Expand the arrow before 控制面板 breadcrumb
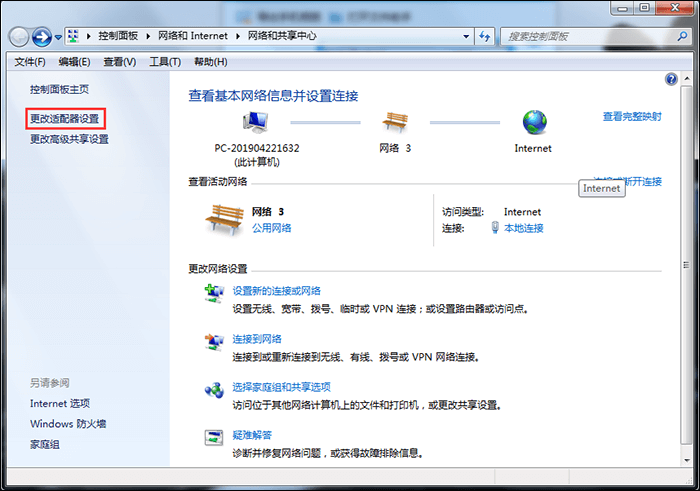The height and width of the screenshot is (491, 700). (88, 36)
